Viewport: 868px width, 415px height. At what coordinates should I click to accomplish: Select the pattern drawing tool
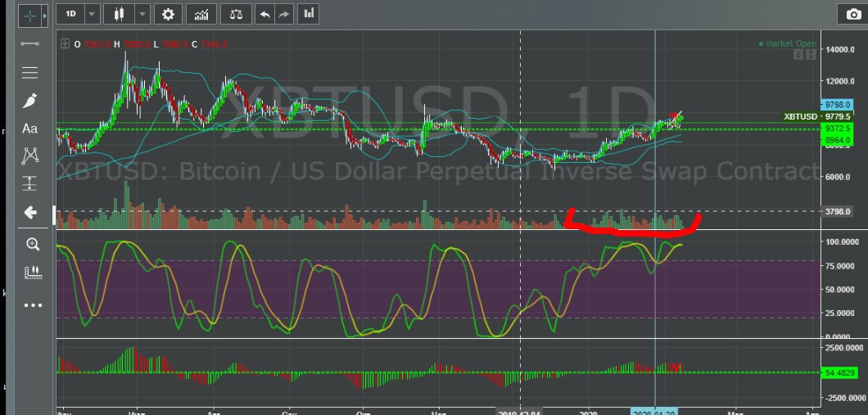click(x=30, y=156)
